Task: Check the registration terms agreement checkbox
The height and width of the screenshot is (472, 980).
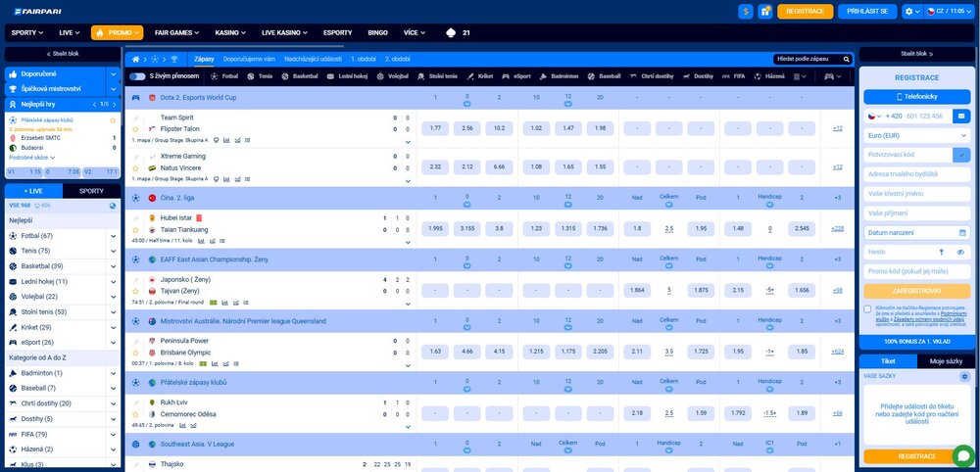Action: point(867,309)
